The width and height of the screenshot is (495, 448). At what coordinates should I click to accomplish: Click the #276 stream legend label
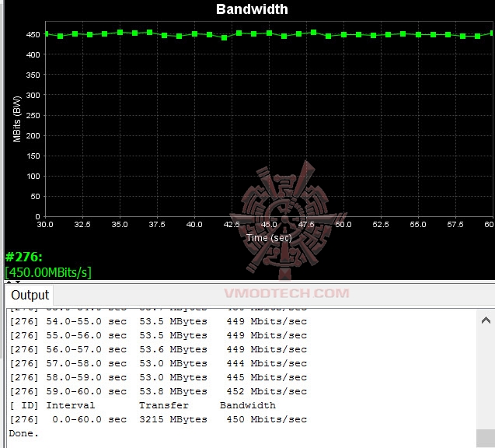pyautogui.click(x=23, y=257)
